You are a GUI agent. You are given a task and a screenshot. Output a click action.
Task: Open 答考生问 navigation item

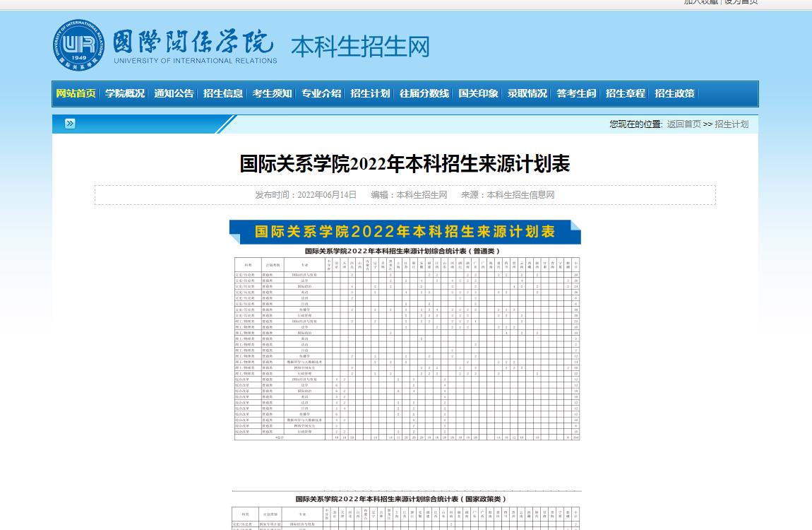tap(576, 94)
